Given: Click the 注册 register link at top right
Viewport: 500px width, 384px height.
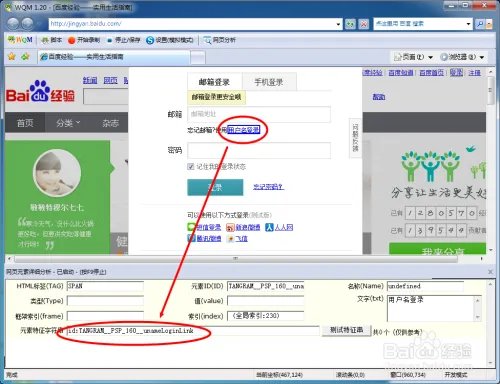Looking at the screenshot, I should [474, 72].
